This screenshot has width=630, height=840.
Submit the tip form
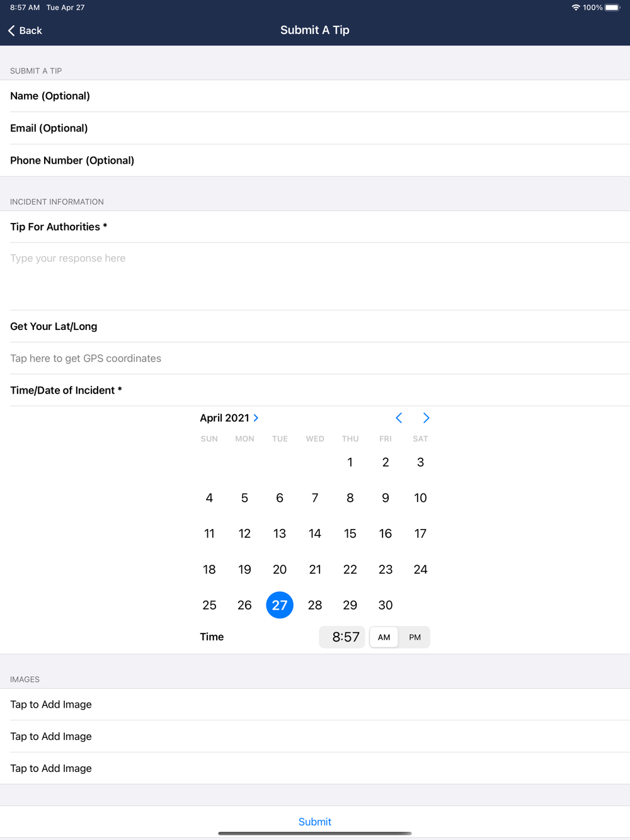[315, 822]
